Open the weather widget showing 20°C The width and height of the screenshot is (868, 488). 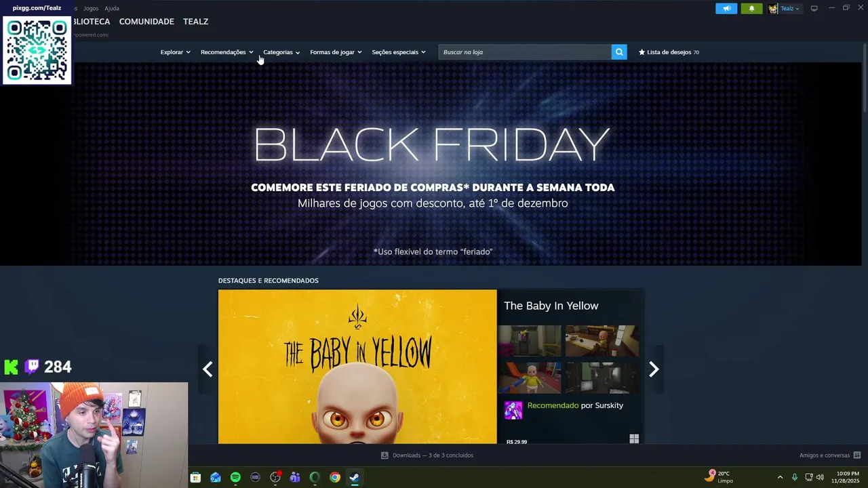(719, 476)
